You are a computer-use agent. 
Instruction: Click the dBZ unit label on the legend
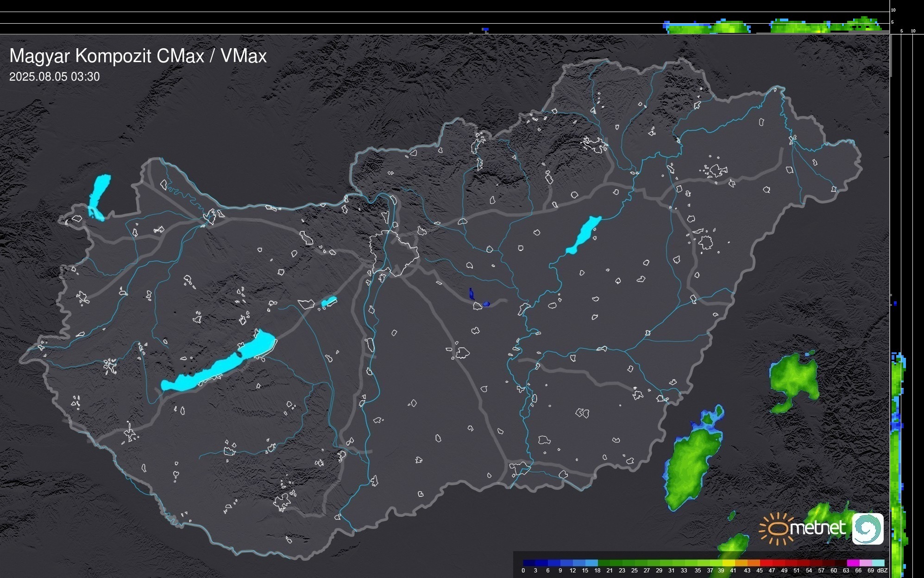882,571
